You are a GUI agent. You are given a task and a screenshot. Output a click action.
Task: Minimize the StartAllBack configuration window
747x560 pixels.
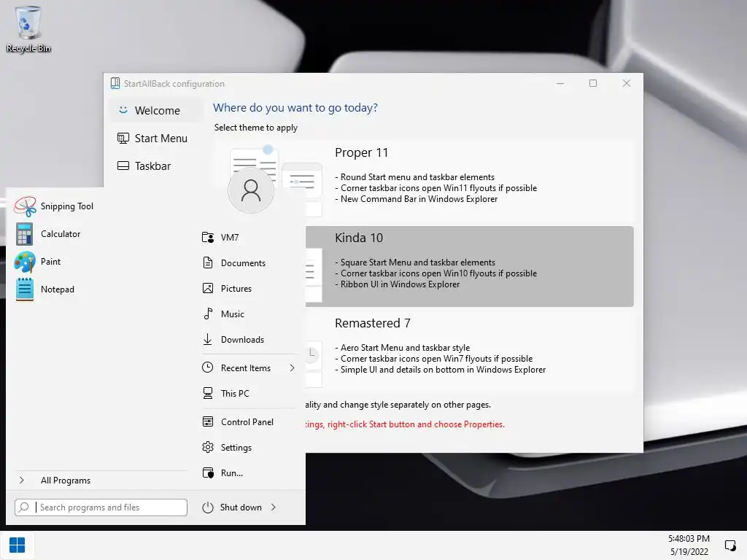pos(560,83)
